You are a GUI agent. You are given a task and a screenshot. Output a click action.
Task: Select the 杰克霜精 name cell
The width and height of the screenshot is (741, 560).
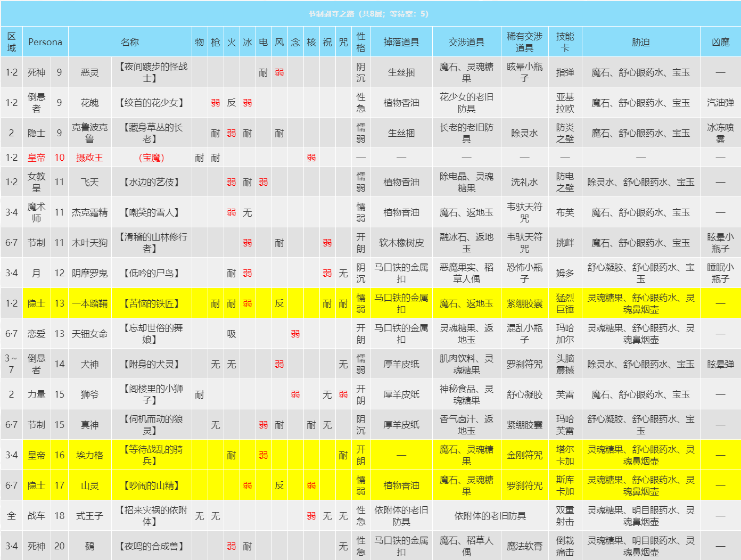tap(90, 212)
